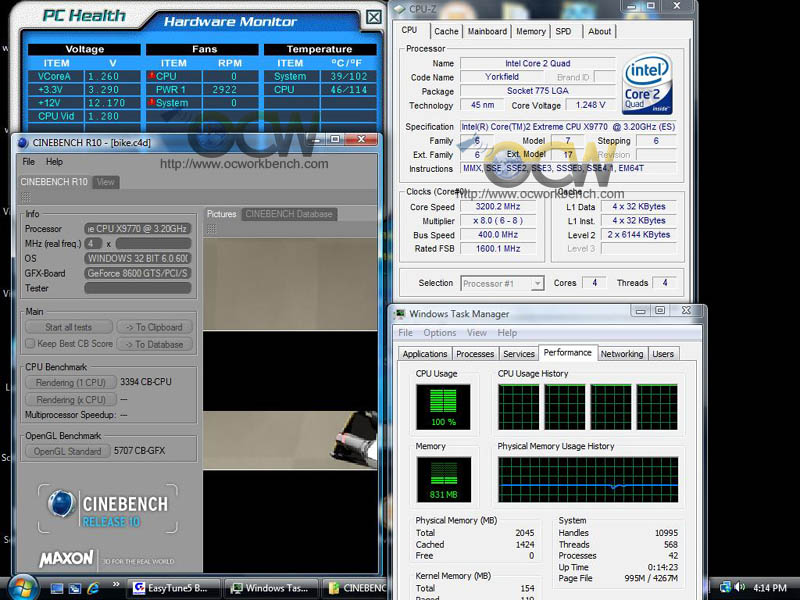
Task: Click the CPU-Z title bar icon
Action: [x=399, y=9]
